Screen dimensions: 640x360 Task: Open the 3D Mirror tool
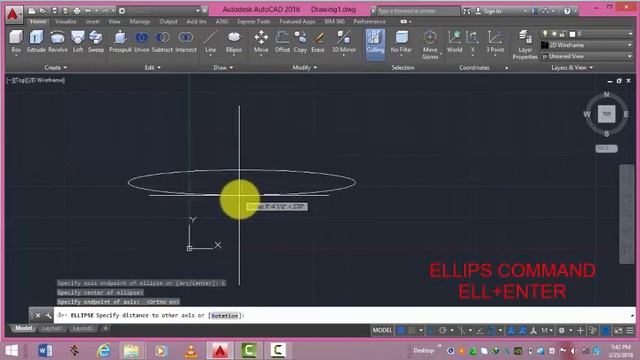344,42
